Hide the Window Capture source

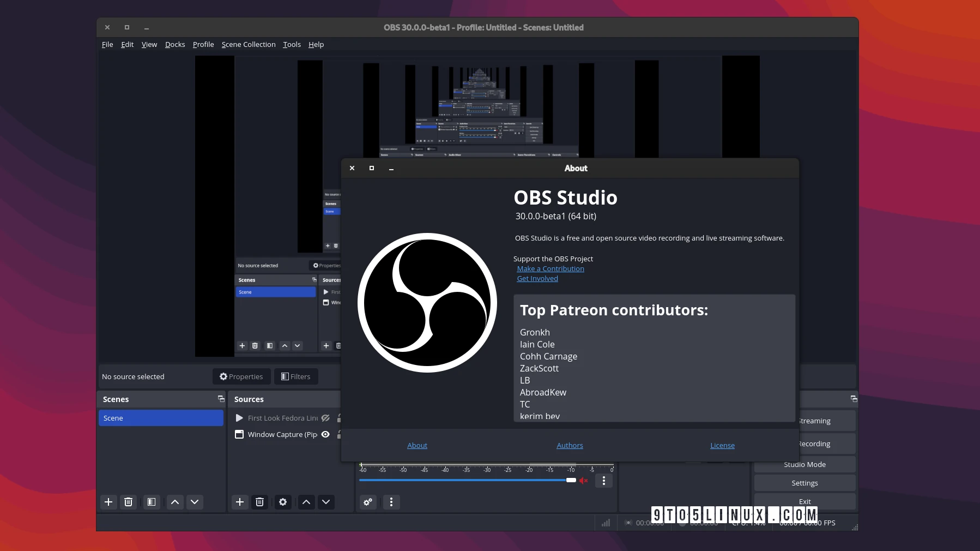point(325,435)
